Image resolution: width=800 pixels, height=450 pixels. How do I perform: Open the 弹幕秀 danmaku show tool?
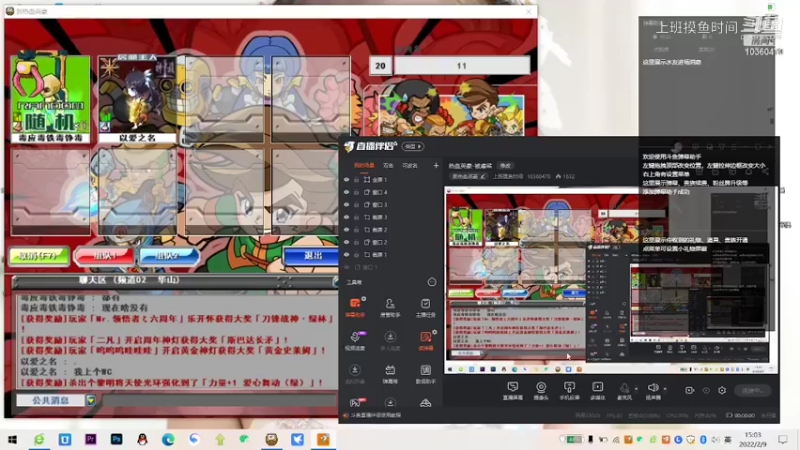coord(390,373)
